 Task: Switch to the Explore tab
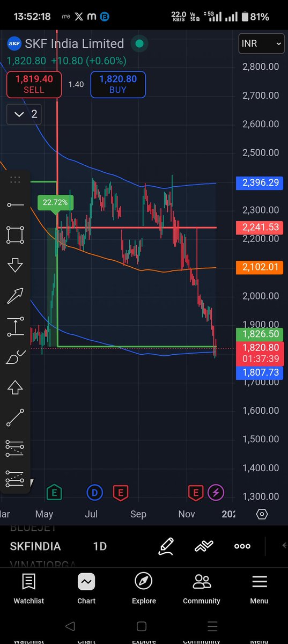click(144, 588)
